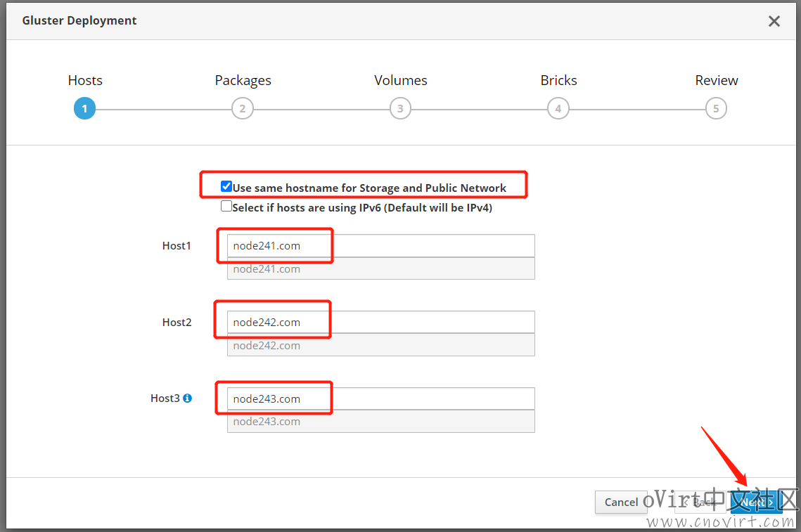
Task: Click the disabled Host1 public network field
Action: 381,268
